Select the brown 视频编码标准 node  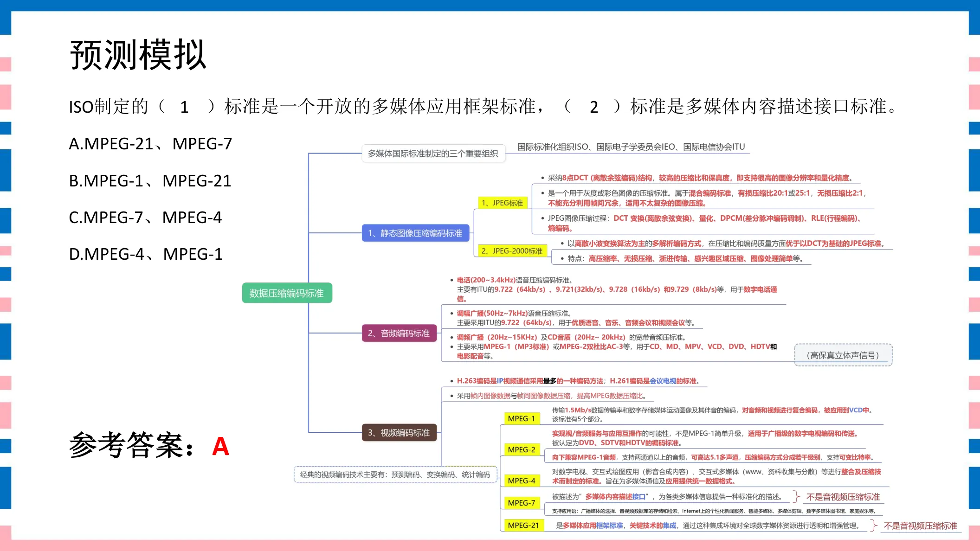coord(399,433)
